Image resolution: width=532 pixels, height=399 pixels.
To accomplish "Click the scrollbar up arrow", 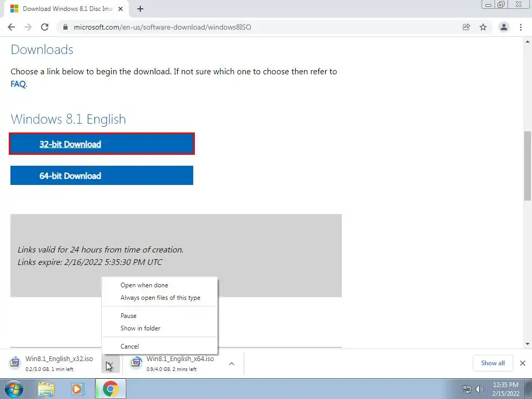I will coord(527,42).
